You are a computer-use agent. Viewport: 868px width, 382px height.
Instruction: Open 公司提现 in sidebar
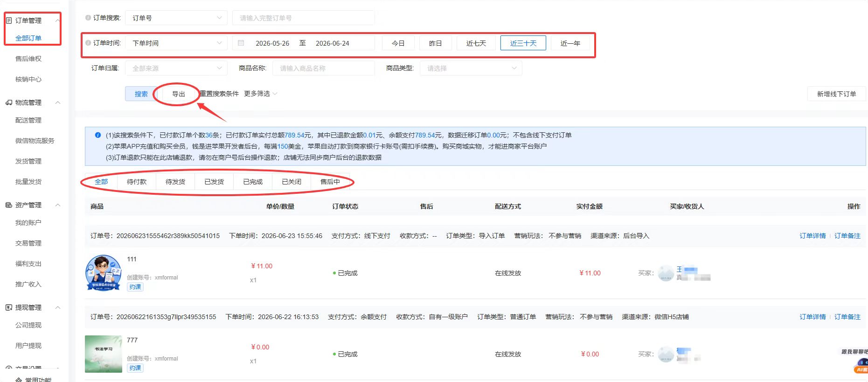[28, 325]
